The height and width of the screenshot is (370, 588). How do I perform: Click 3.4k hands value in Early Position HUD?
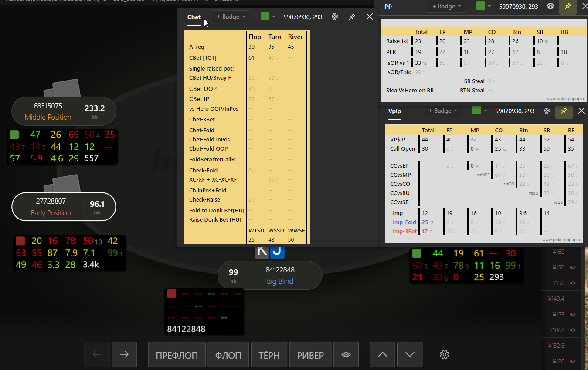point(92,264)
